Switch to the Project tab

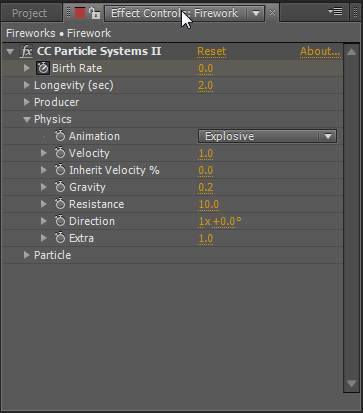(29, 13)
